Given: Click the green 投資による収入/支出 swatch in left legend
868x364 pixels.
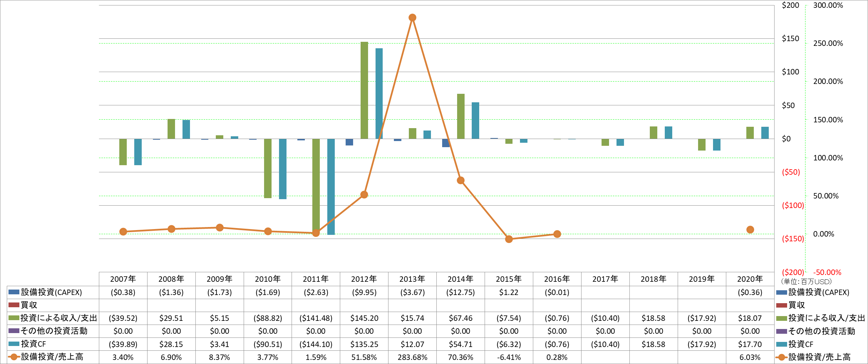Looking at the screenshot, I should click(x=14, y=318).
